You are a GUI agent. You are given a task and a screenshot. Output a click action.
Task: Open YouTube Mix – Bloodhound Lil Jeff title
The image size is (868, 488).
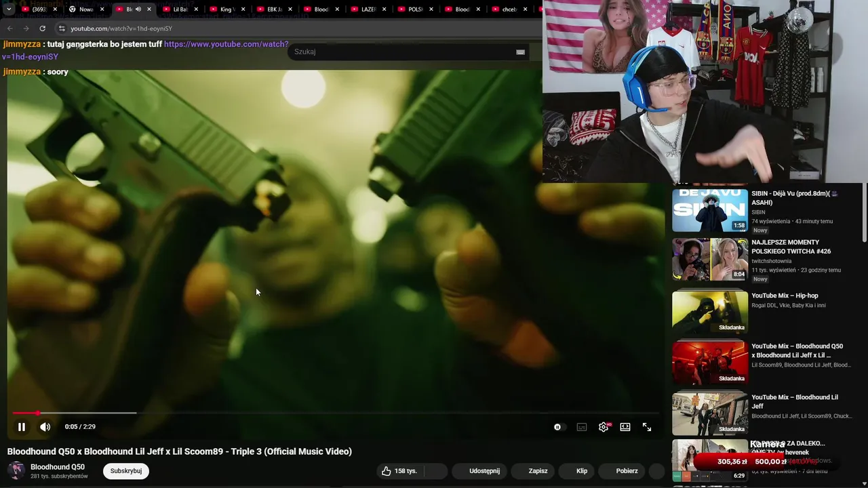coord(795,401)
